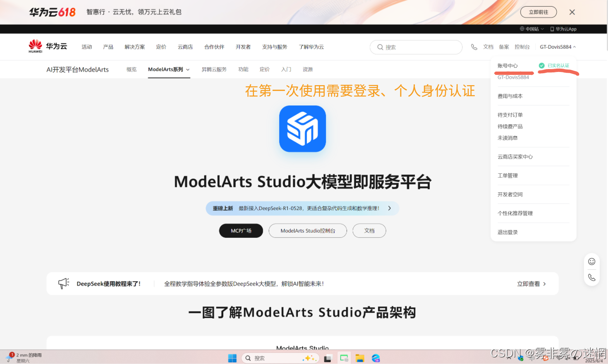Screen dimensions: 608x364
Task: Open ModelArts Studio控制台 button
Action: (x=308, y=231)
